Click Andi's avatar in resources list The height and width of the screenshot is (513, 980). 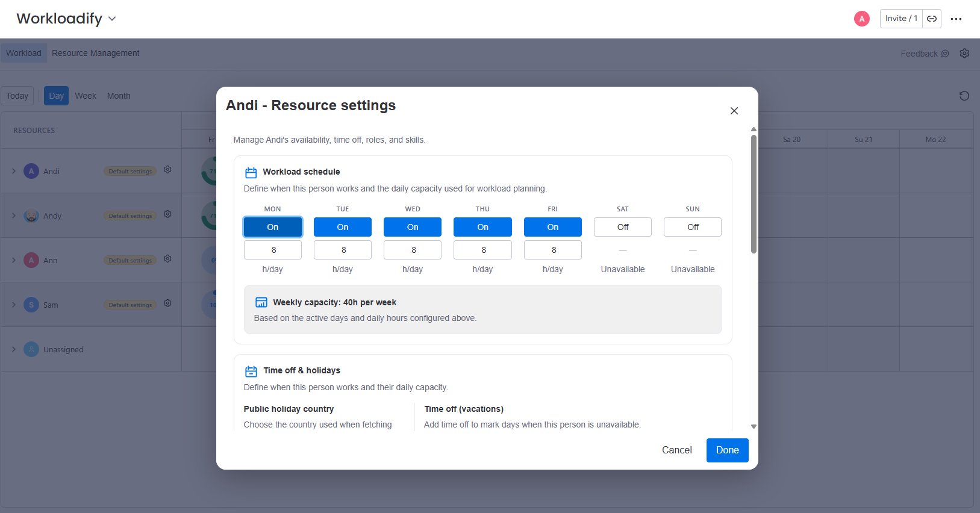pos(31,171)
